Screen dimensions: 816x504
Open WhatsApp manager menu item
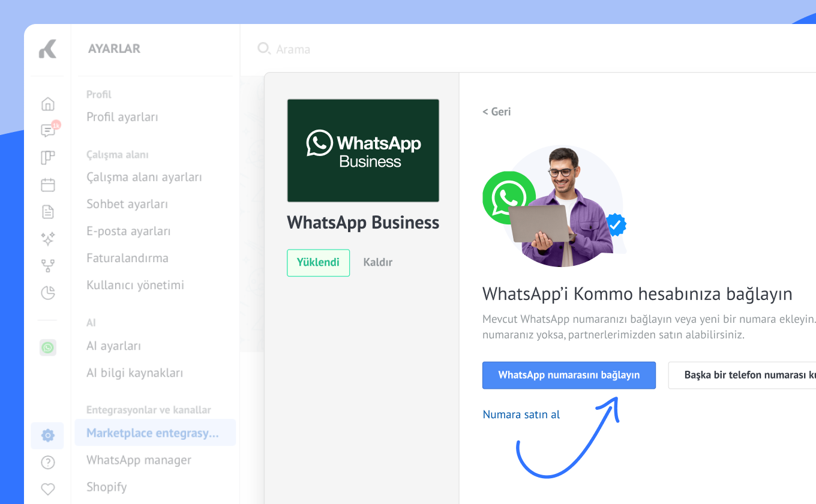pos(139,460)
